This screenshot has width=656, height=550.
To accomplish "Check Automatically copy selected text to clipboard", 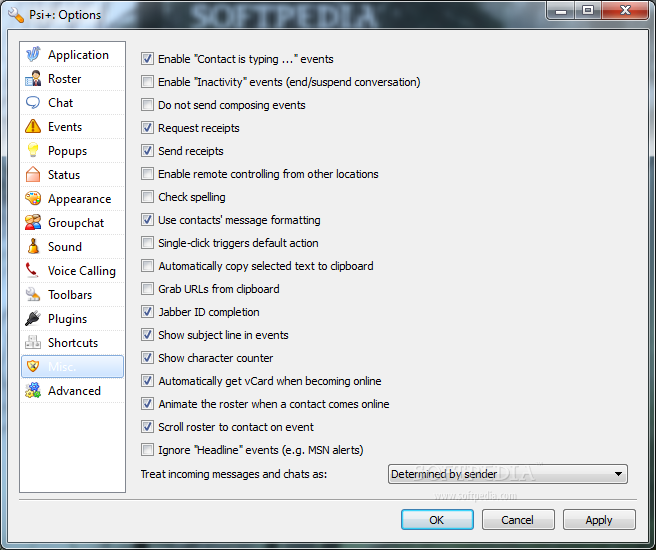I will [147, 266].
